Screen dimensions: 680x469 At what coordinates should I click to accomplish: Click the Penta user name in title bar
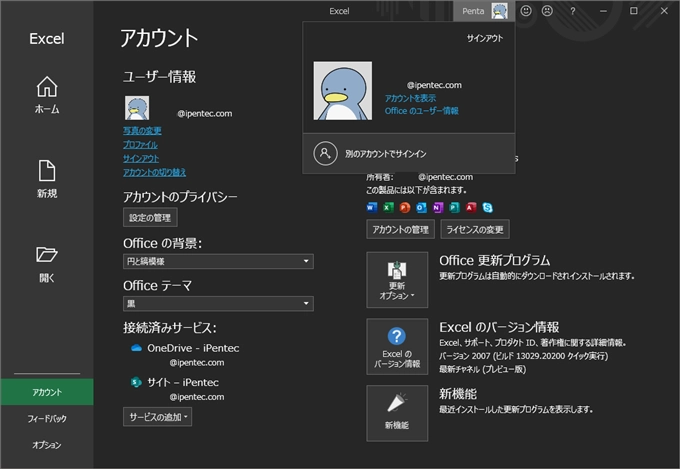473,11
